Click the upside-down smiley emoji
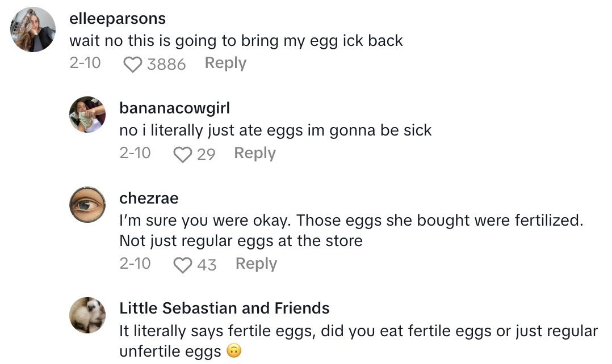Viewport: 612px width, 364px height. (x=233, y=352)
